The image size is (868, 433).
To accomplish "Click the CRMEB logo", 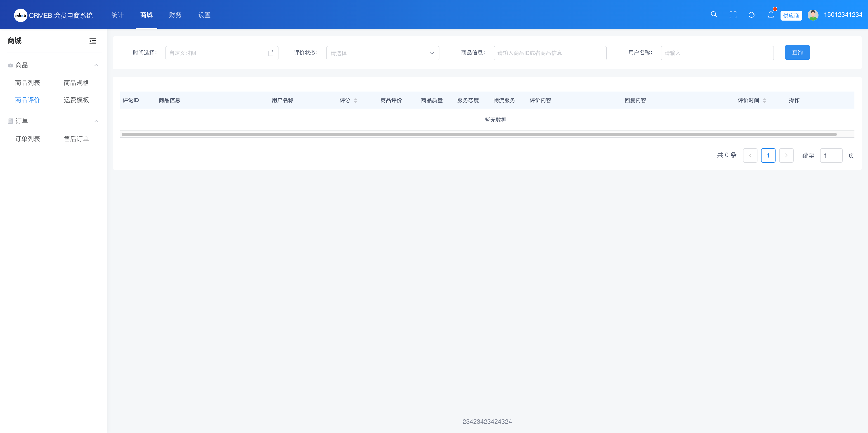I will [21, 15].
